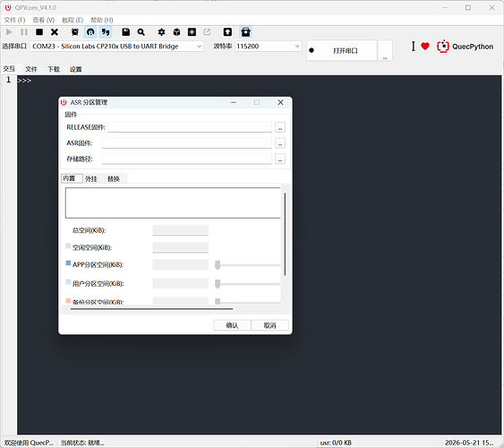Open the 文件 (F) menu
504x448 pixels.
pyautogui.click(x=14, y=20)
